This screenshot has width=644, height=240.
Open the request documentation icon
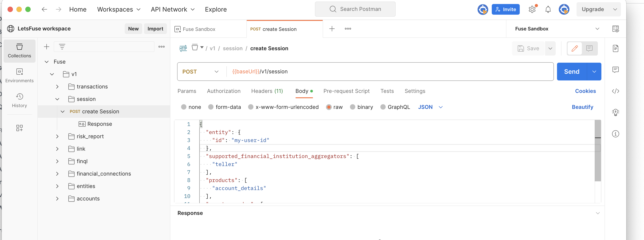point(615,48)
